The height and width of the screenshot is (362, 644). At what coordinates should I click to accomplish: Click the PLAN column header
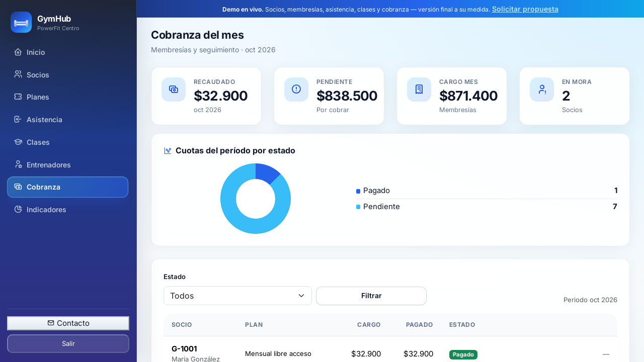[253, 325]
